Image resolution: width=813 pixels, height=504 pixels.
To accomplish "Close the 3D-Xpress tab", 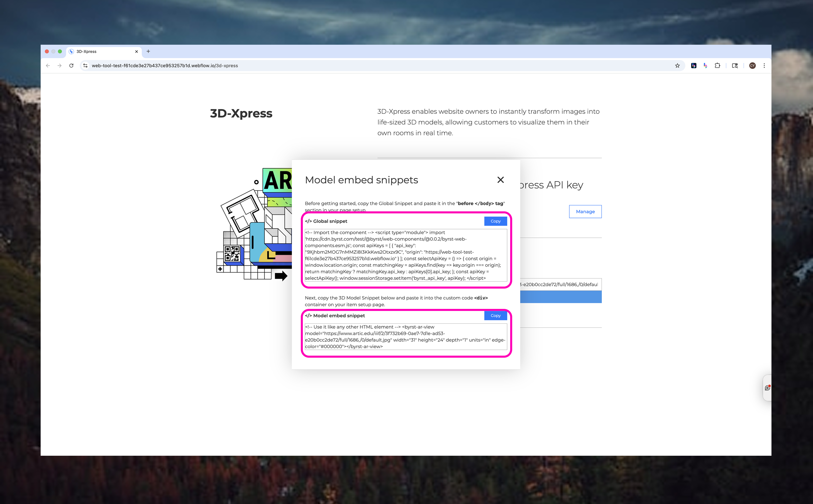I will click(x=136, y=51).
